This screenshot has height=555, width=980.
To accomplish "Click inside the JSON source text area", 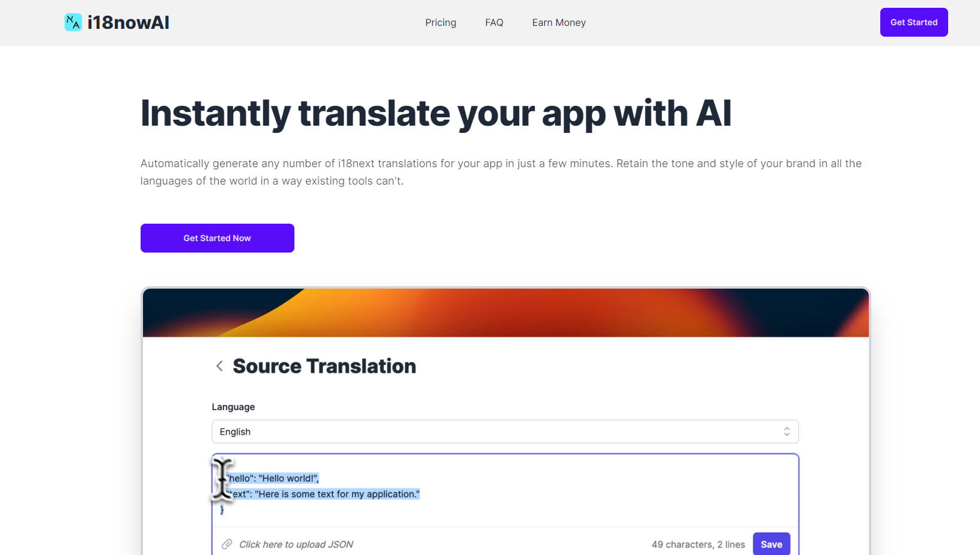I will coord(505,491).
